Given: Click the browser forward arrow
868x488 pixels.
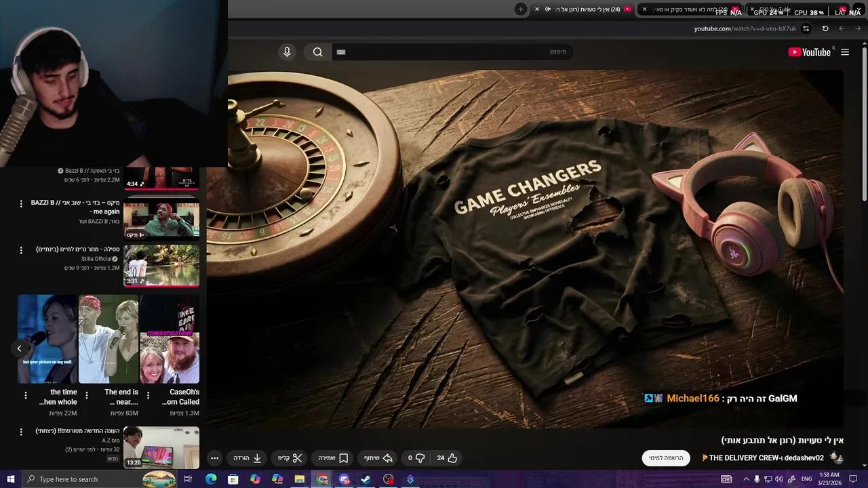Looking at the screenshot, I should tap(858, 28).
